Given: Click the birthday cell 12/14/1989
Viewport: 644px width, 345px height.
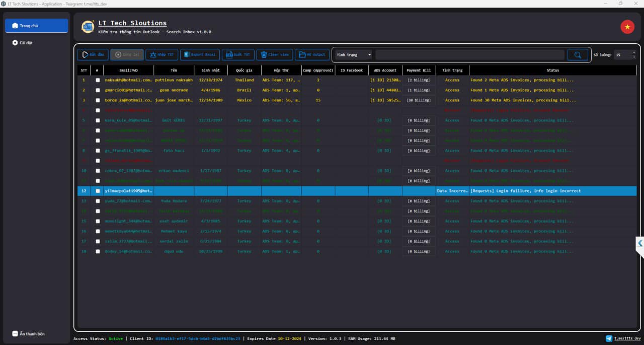Looking at the screenshot, I should point(210,100).
